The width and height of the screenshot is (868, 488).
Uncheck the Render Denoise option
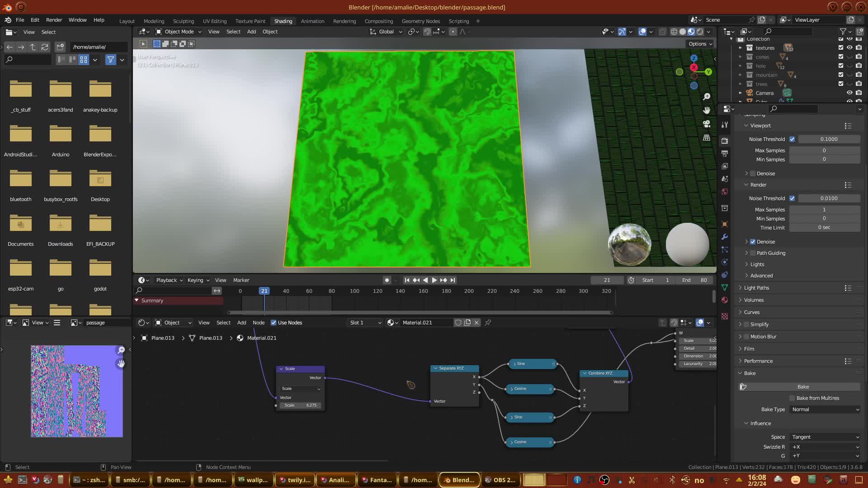click(x=753, y=242)
